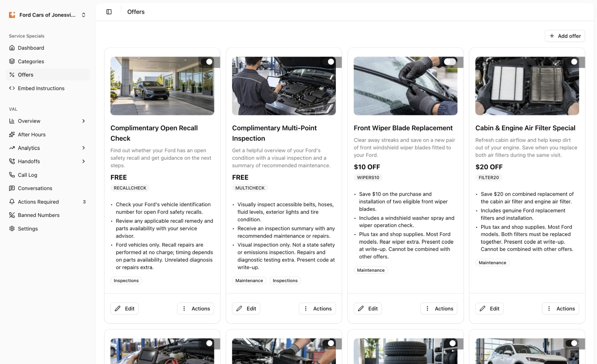Expand the Handoffs submenu chevron
Viewport: 597px width, 364px height.
(84, 161)
